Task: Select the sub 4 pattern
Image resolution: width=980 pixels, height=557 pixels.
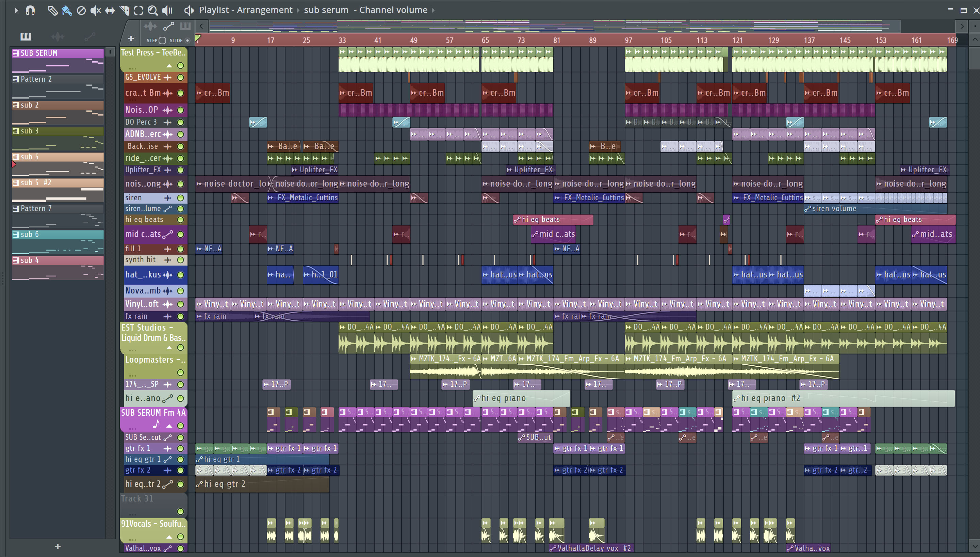Action: (58, 268)
